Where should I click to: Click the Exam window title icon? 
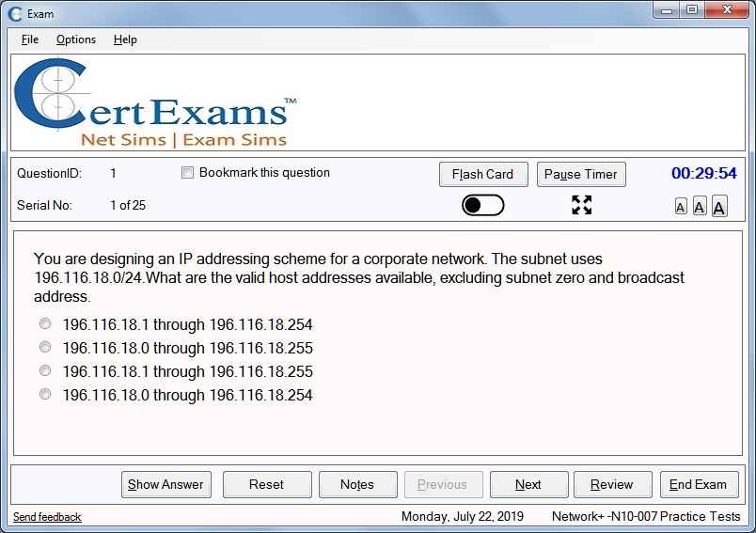coord(14,13)
